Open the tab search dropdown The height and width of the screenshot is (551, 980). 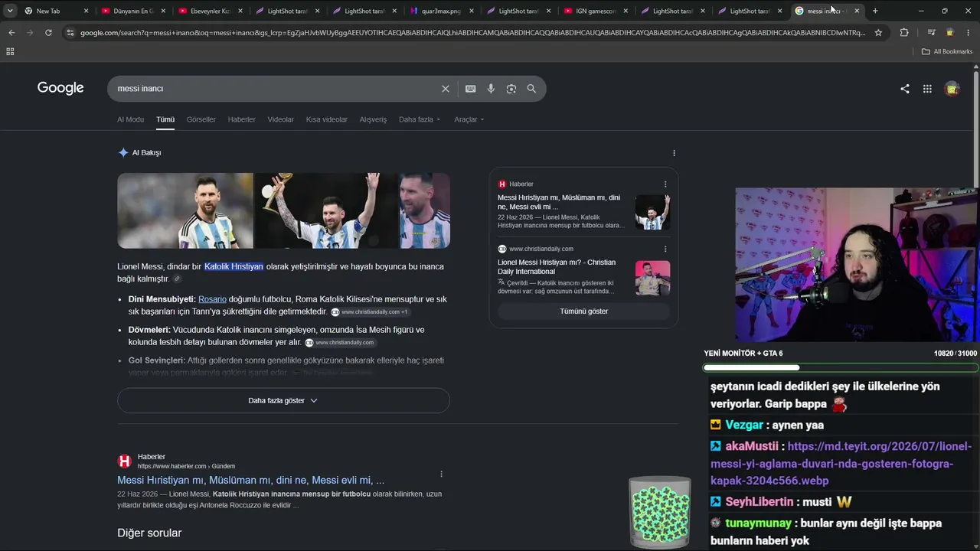(x=10, y=11)
